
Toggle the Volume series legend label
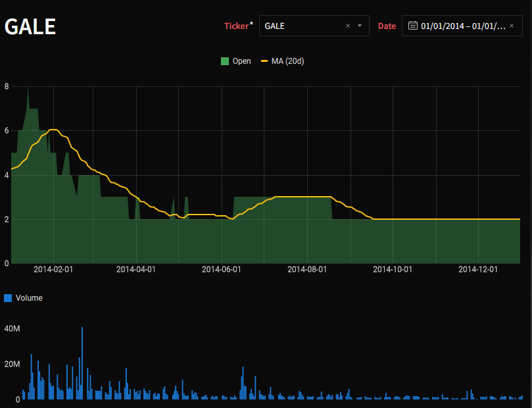[29, 298]
